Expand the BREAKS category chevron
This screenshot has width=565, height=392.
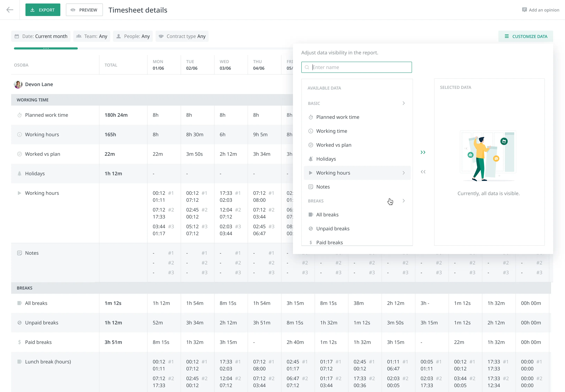click(404, 201)
